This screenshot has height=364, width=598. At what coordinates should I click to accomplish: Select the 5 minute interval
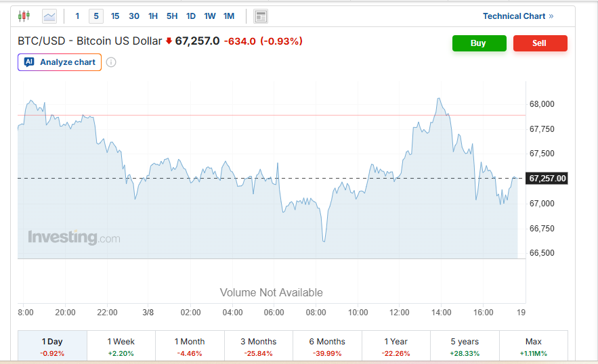click(96, 16)
